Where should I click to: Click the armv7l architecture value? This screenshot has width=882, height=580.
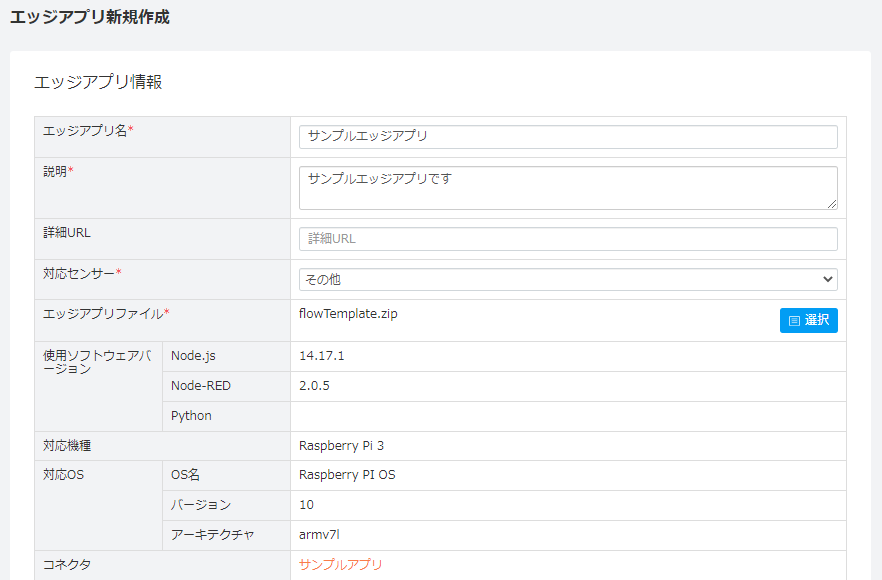click(319, 534)
